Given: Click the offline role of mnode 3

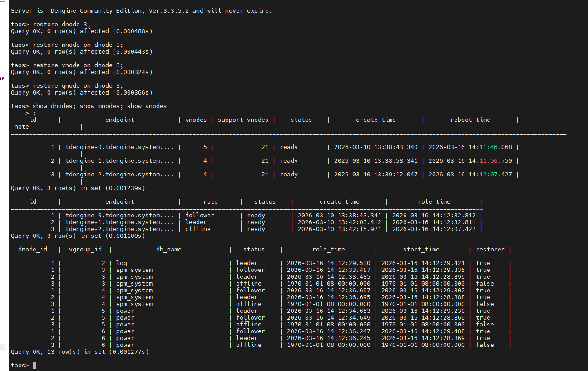Looking at the screenshot, I should click(x=198, y=229).
